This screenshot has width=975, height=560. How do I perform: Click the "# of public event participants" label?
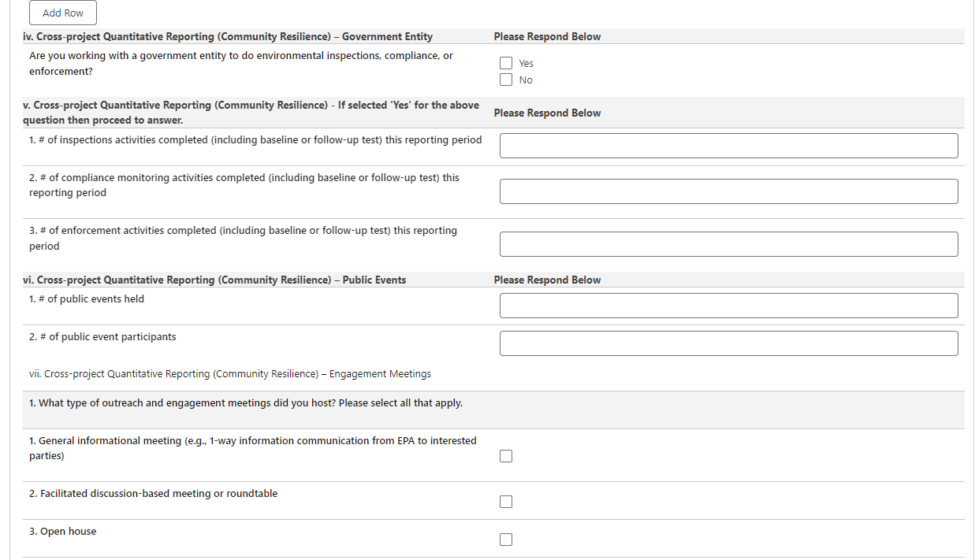pos(102,337)
